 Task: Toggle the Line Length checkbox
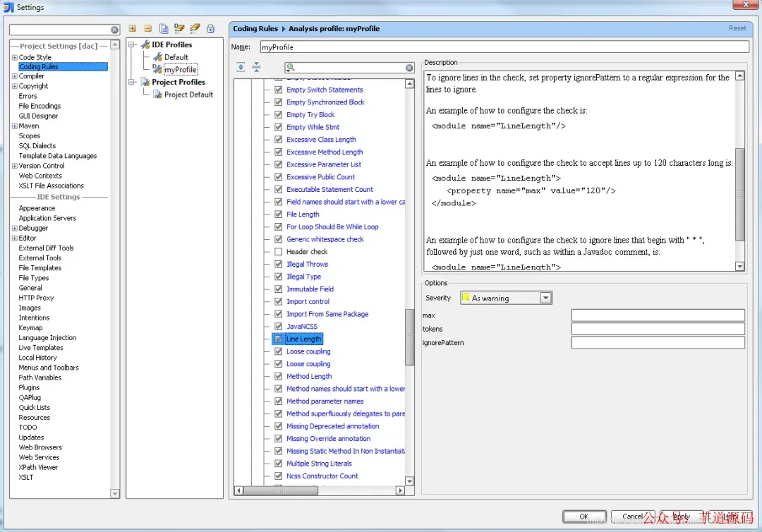(279, 339)
